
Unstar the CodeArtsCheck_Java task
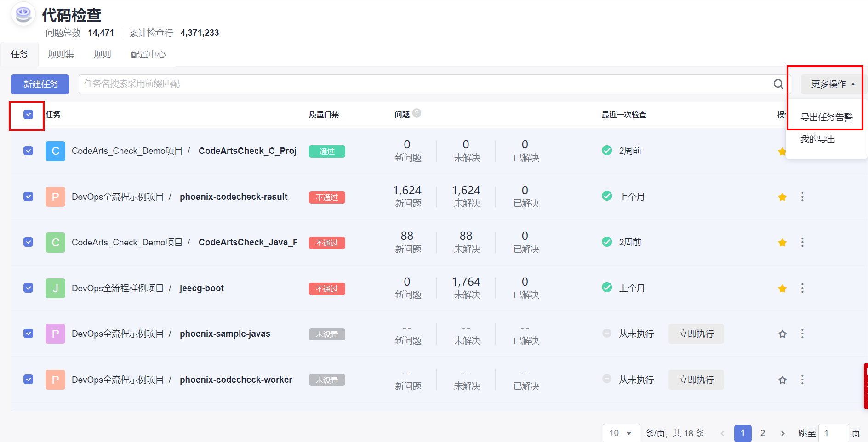click(x=782, y=243)
